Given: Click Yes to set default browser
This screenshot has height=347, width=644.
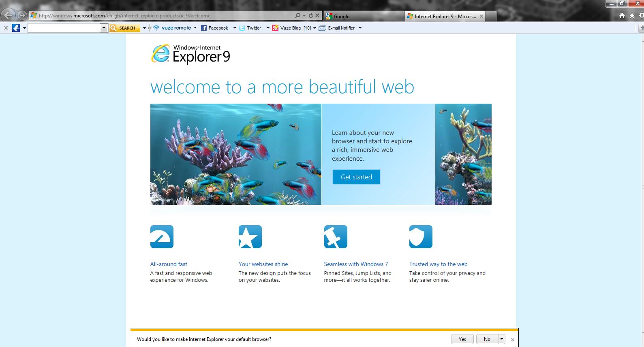Looking at the screenshot, I should pyautogui.click(x=462, y=339).
